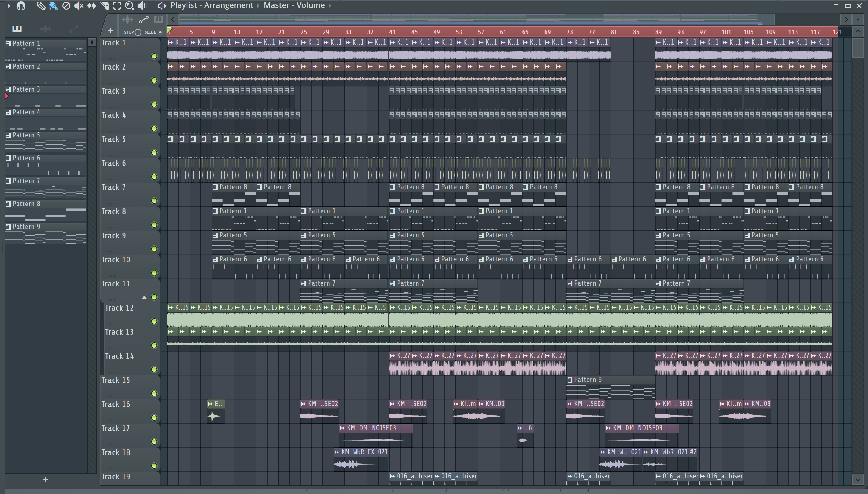The width and height of the screenshot is (868, 494).
Task: Mute Track 2 with its green light
Action: click(x=154, y=80)
